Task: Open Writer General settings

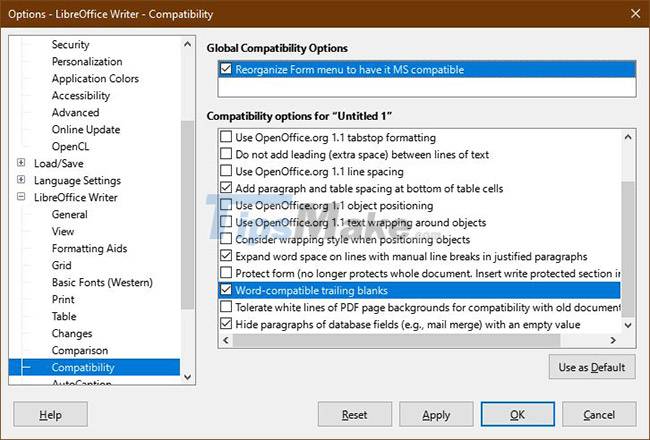Action: (70, 214)
